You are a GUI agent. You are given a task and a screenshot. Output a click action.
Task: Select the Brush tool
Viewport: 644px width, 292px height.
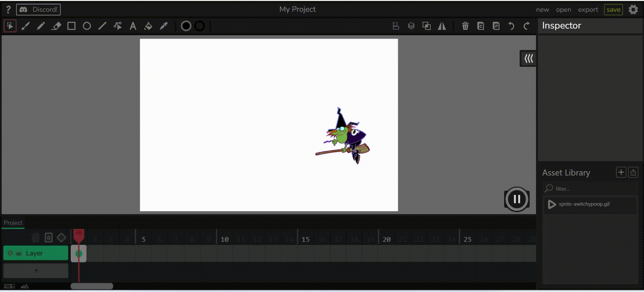click(25, 26)
